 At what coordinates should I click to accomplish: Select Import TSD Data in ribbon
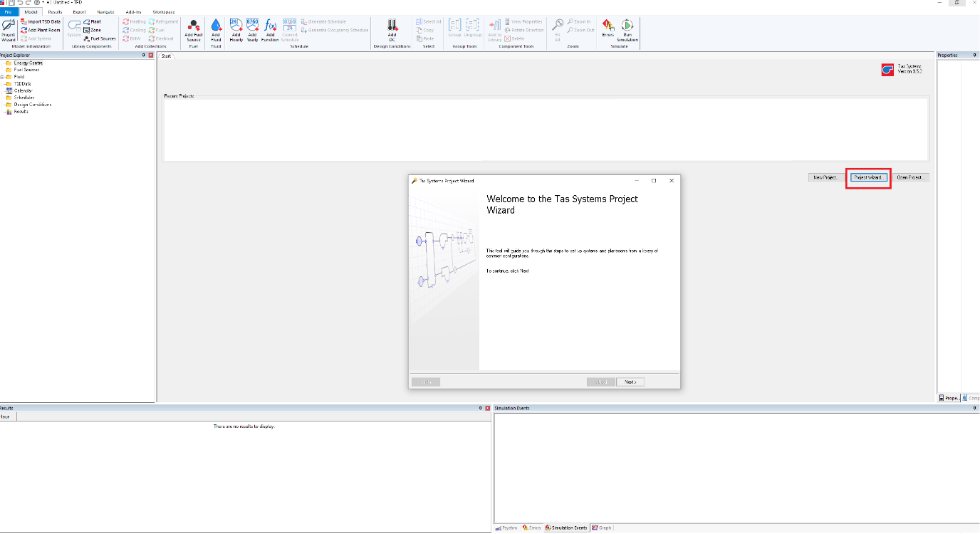pos(41,21)
